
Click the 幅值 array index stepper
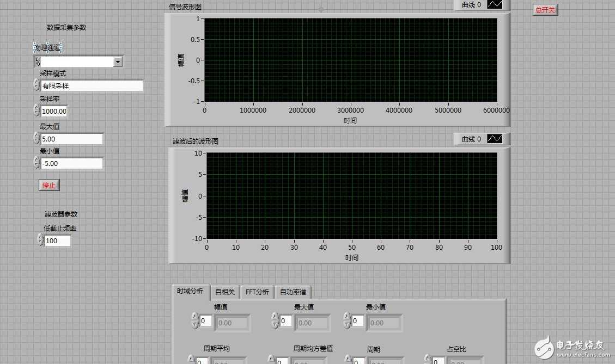(195, 320)
